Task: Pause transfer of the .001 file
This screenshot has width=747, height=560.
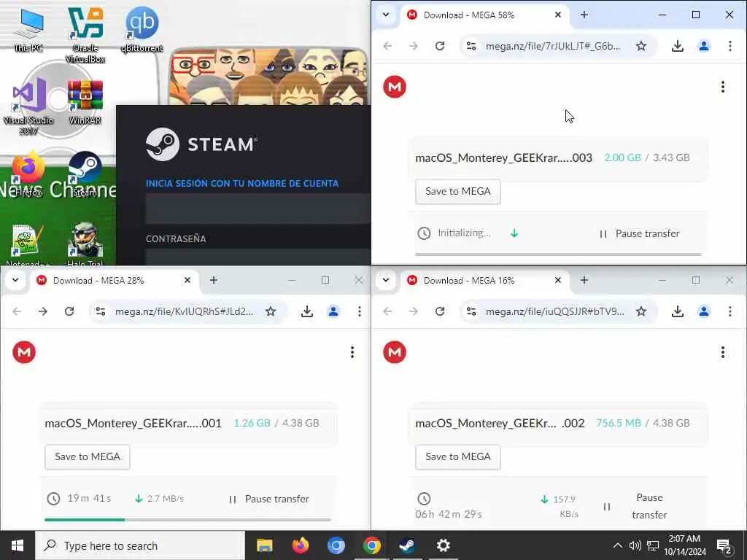Action: click(x=268, y=499)
